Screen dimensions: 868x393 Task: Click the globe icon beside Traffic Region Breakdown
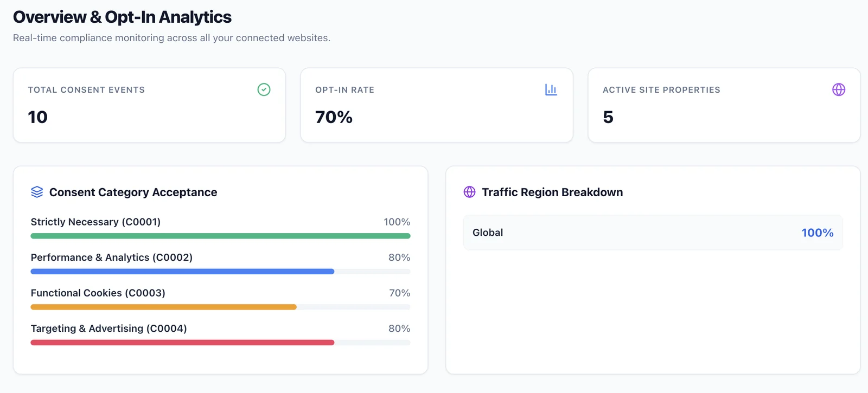470,192
